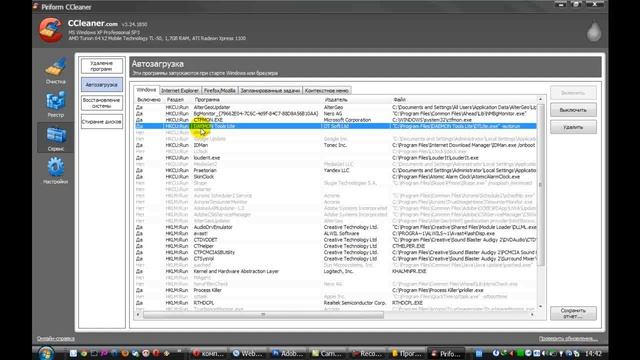Select the AlterGeoUpdater HKCU:Run row
Image resolution: width=640 pixels, height=360 pixels.
pyautogui.click(x=336, y=107)
